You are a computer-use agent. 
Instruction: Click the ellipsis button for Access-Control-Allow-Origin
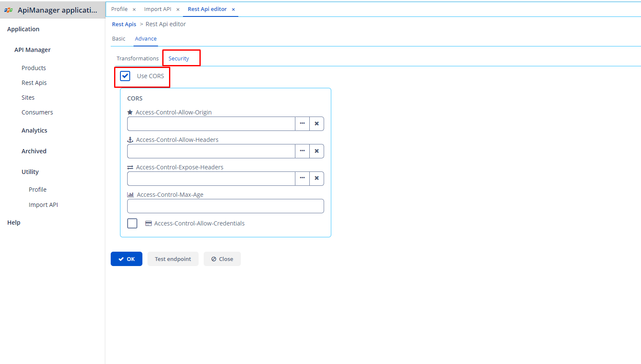[x=302, y=124]
